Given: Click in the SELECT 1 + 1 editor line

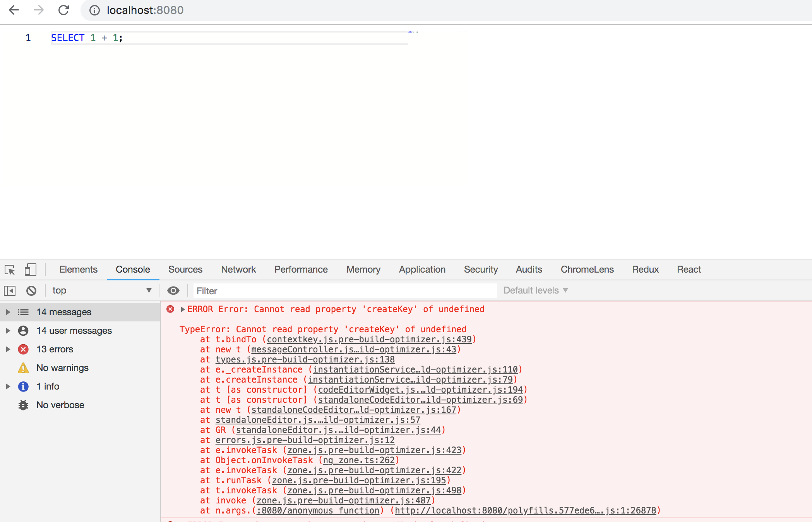Looking at the screenshot, I should tap(229, 38).
